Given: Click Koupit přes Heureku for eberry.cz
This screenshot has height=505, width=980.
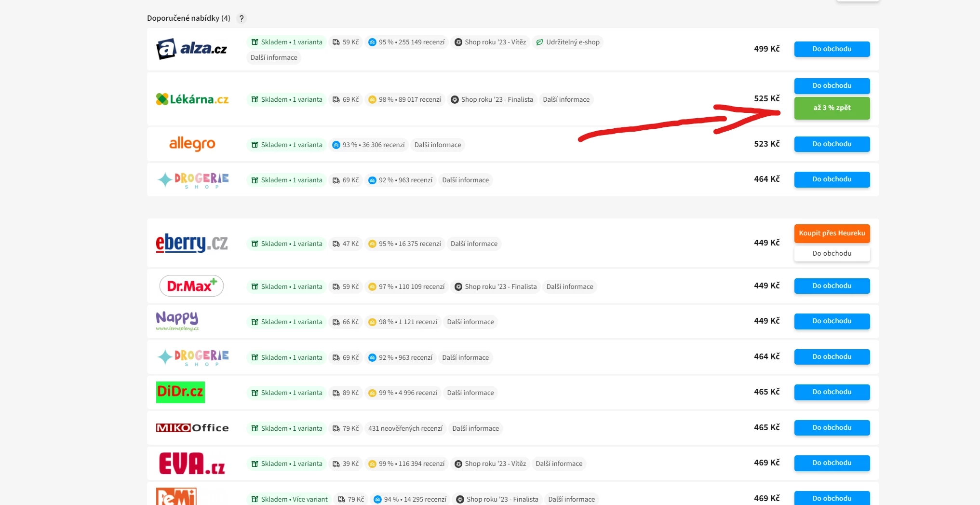Looking at the screenshot, I should (832, 233).
